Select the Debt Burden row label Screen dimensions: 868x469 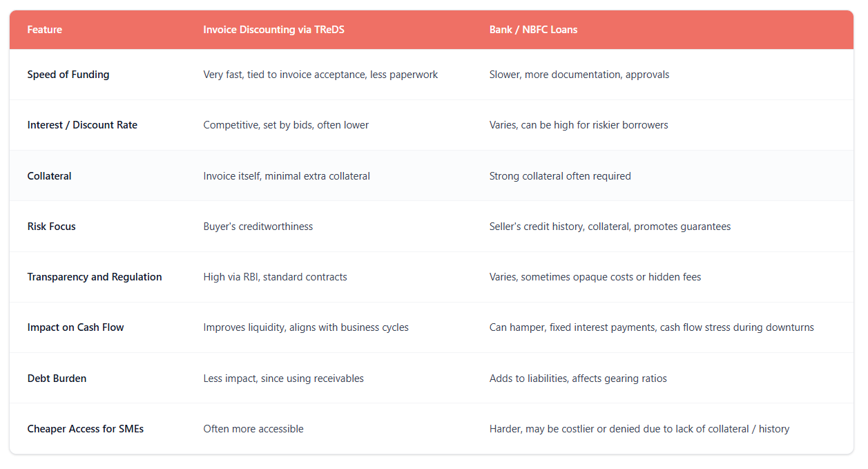tap(57, 379)
